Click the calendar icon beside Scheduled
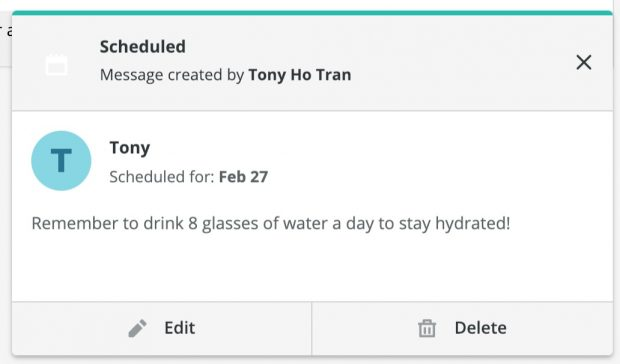Image resolution: width=620 pixels, height=364 pixels. click(x=57, y=65)
